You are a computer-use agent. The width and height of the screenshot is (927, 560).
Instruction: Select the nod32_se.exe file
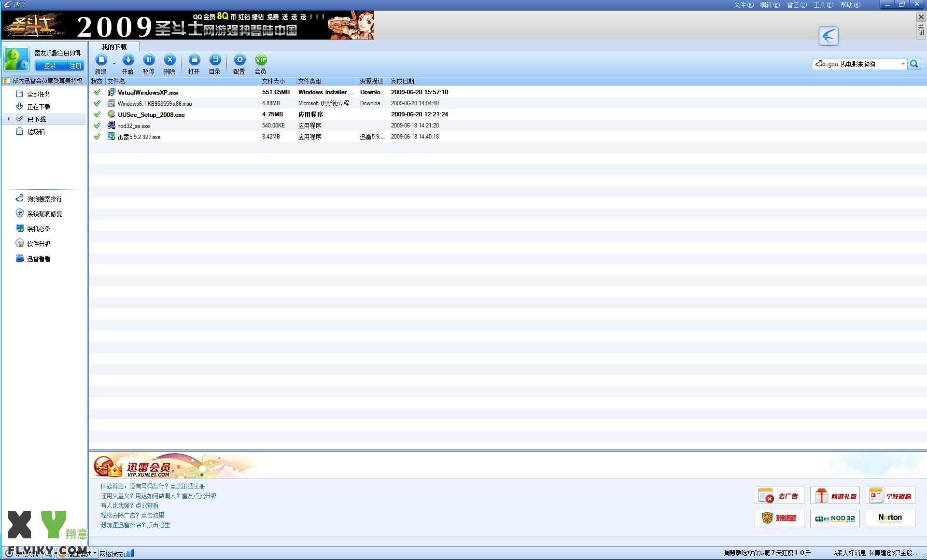134,126
